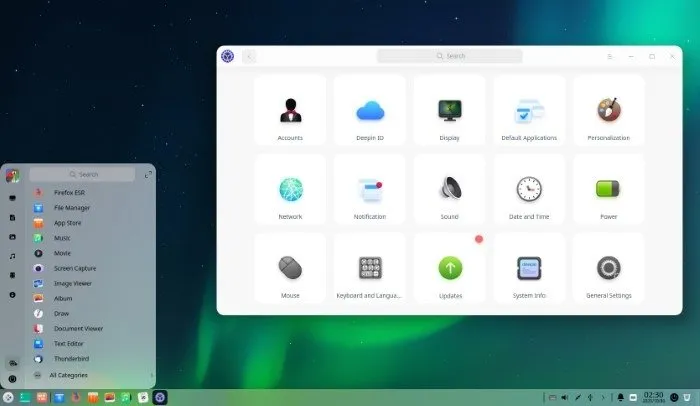Click the launcher search box
The image size is (700, 406).
click(x=83, y=174)
